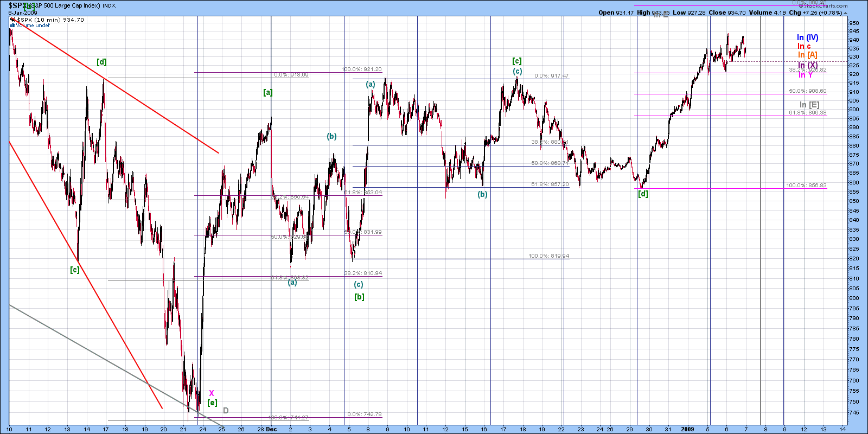
Task: Click the gray 'In [E]' annotation
Action: pos(809,105)
